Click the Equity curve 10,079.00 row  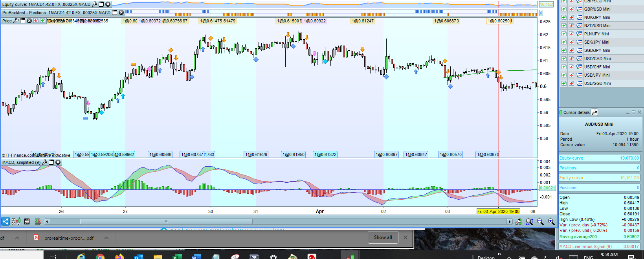pos(599,158)
